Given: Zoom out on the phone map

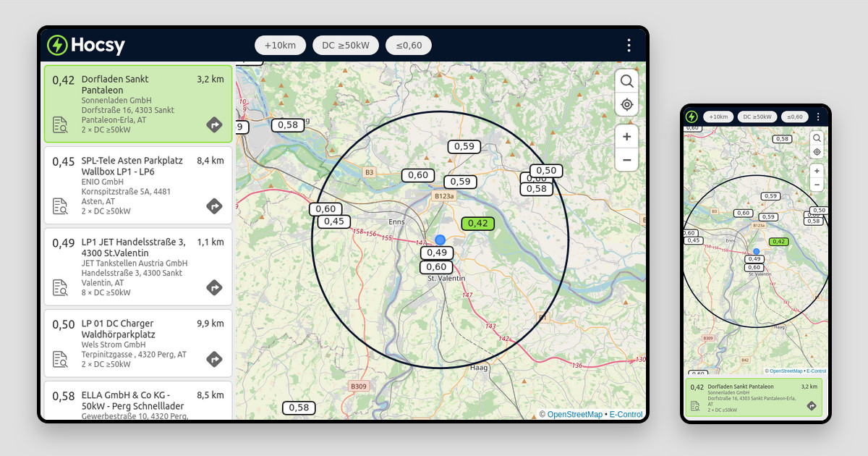Looking at the screenshot, I should (x=817, y=185).
